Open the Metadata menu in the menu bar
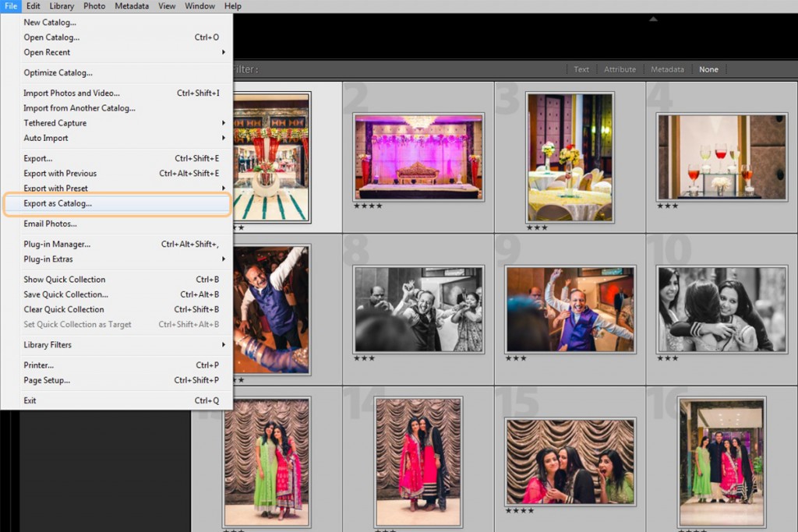 coord(132,6)
